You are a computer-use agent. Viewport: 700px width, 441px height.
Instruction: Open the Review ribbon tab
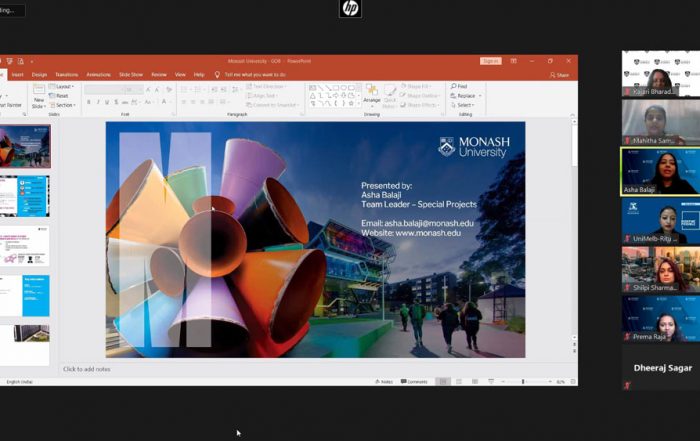pyautogui.click(x=159, y=75)
